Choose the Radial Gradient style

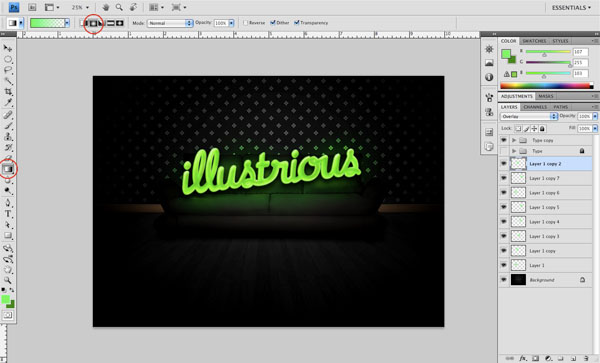click(93, 23)
